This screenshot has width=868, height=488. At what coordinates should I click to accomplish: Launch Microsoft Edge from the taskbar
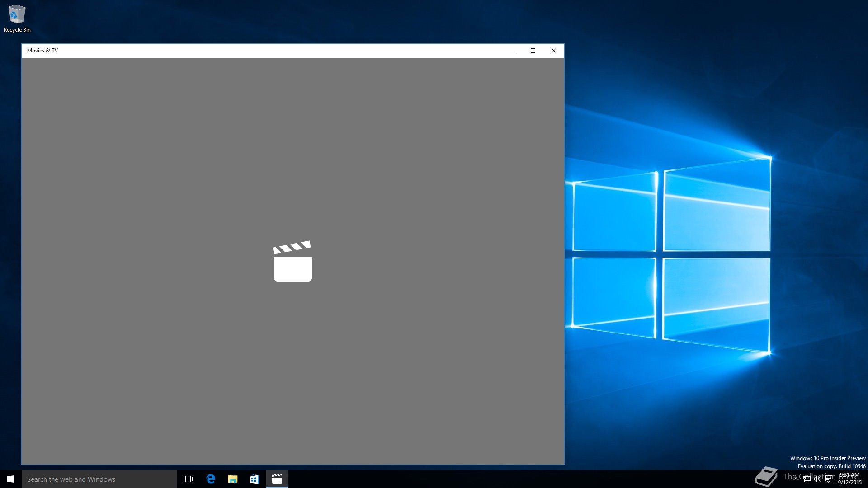coord(211,479)
